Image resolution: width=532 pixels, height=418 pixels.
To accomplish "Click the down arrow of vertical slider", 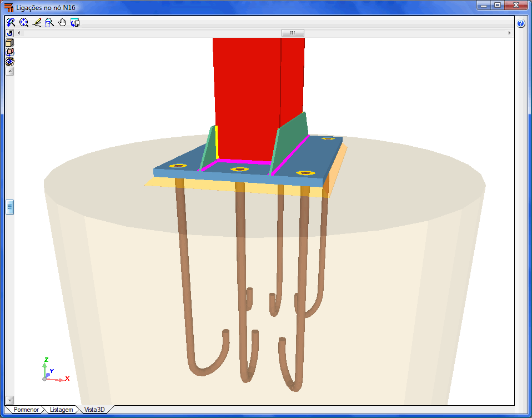I will click(x=10, y=400).
